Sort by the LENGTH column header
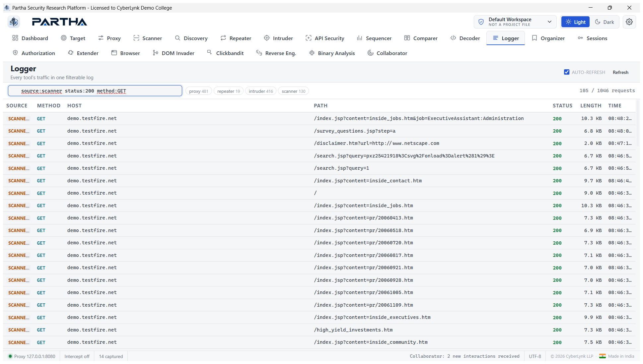 [x=591, y=106]
